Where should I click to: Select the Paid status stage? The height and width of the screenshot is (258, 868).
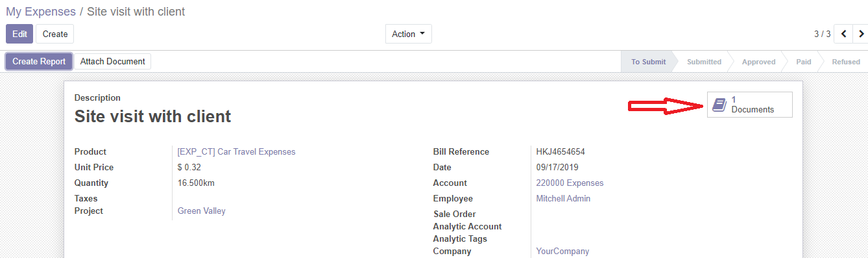pos(804,62)
